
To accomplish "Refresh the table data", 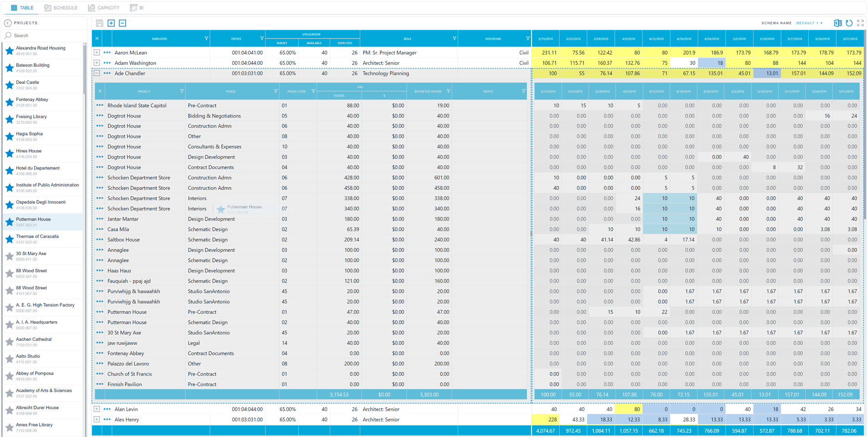I will point(849,23).
